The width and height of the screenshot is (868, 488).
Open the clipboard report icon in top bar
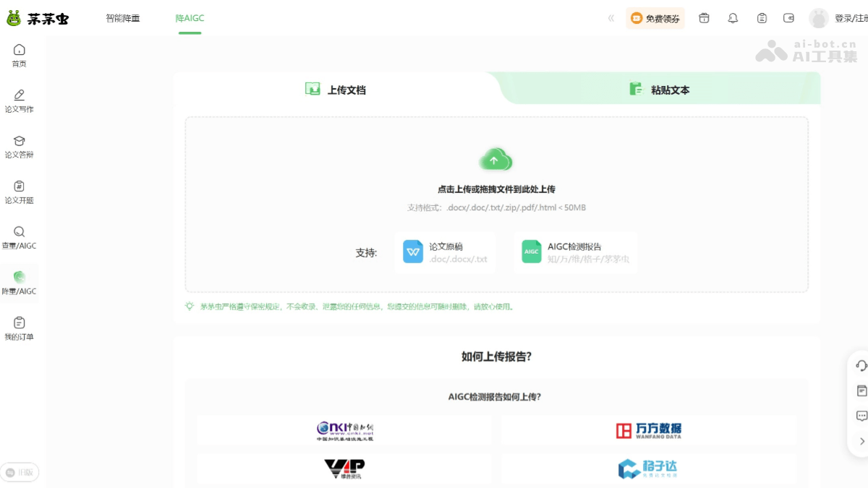(x=760, y=18)
